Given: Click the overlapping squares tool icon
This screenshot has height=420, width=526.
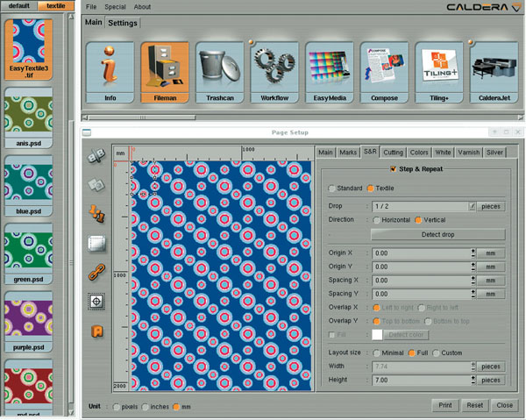Looking at the screenshot, I should 96,185.
